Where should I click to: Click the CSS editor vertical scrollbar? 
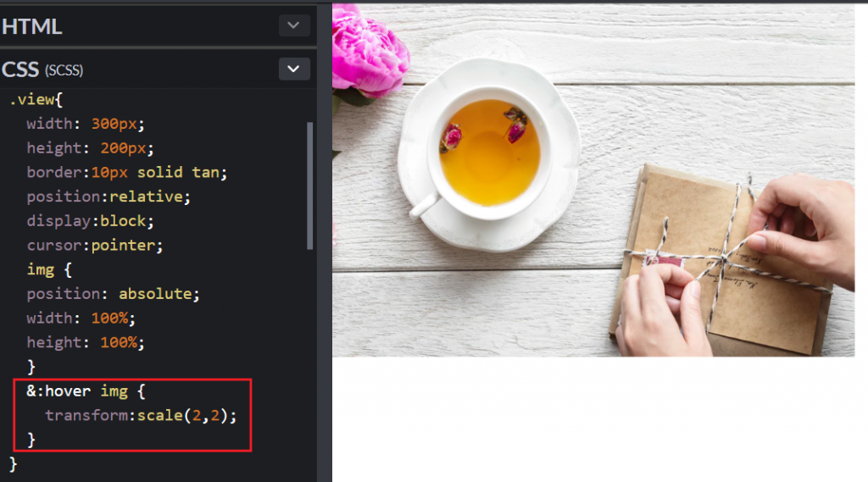tap(309, 186)
